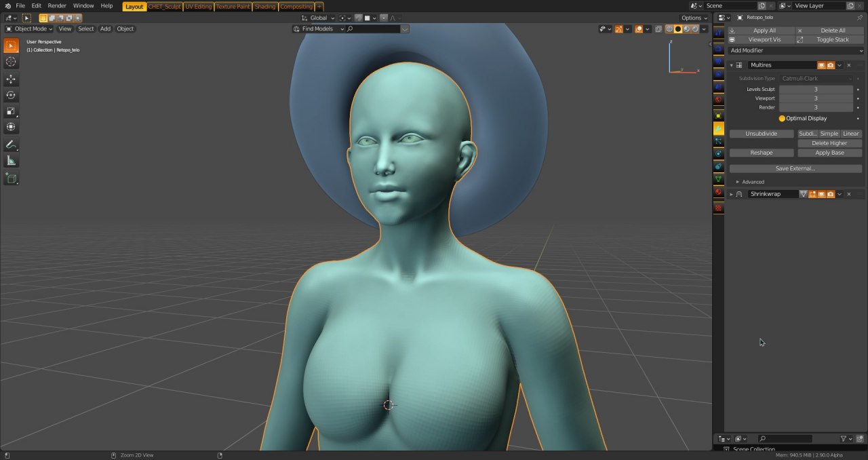868x460 pixels.
Task: Select the Move tool in the toolbar
Action: pos(11,79)
